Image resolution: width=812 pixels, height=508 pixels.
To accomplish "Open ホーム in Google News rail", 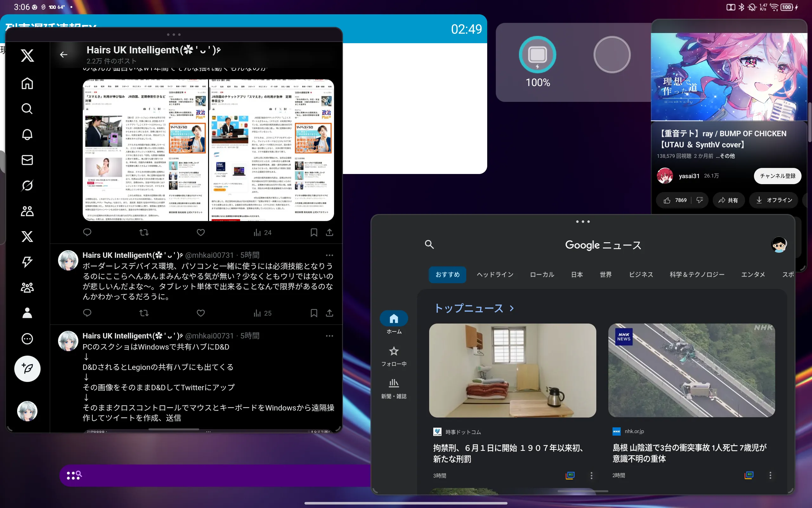I will pyautogui.click(x=394, y=323).
